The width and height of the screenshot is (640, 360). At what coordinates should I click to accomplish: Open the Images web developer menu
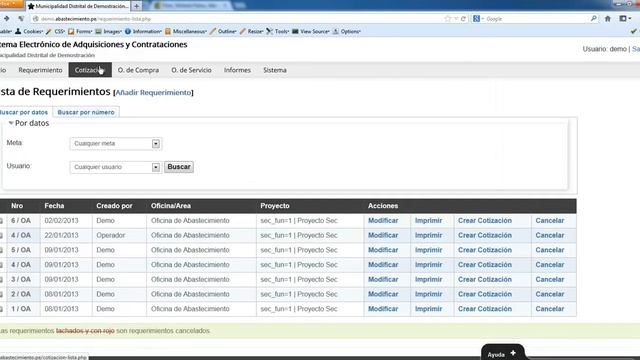109,31
